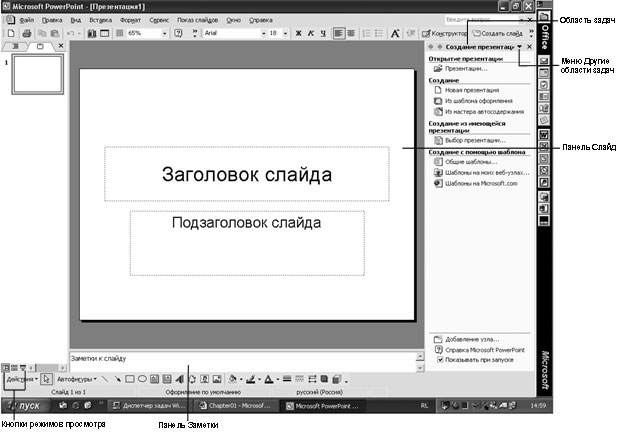Click the Italic formatting button
The width and height of the screenshot is (620, 432).
312,33
